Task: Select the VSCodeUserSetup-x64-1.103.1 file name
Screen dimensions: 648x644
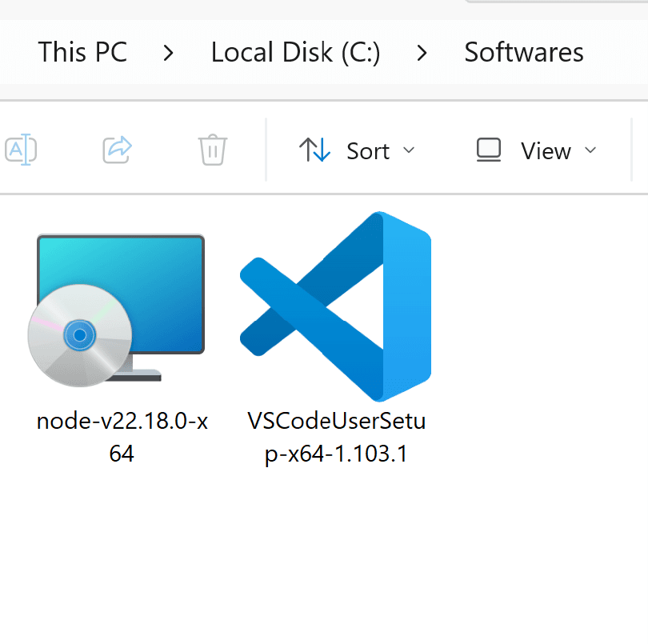Action: [x=336, y=438]
